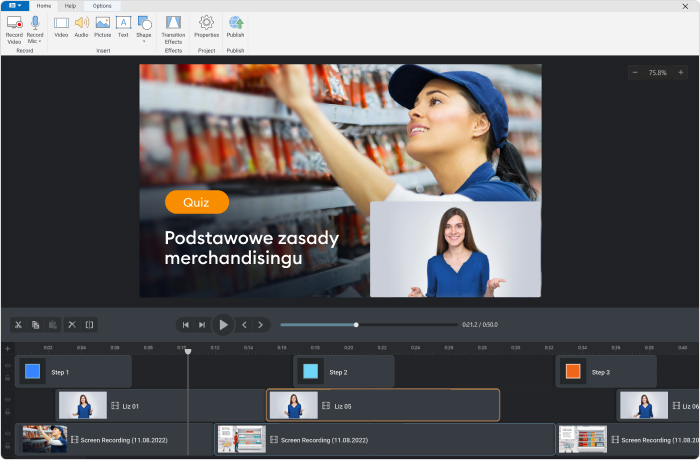Image resolution: width=700 pixels, height=460 pixels.
Task: Click the orange Quiz button in preview
Action: click(197, 202)
